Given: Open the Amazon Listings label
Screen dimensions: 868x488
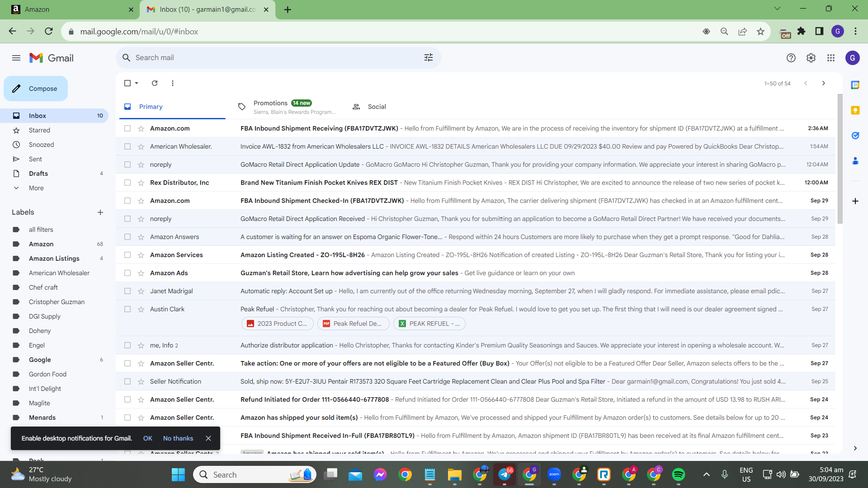Looking at the screenshot, I should 54,258.
